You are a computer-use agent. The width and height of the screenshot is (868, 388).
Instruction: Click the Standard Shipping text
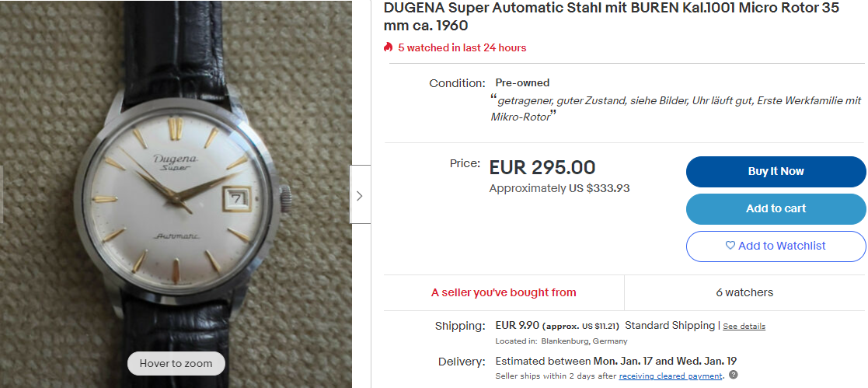click(x=670, y=325)
